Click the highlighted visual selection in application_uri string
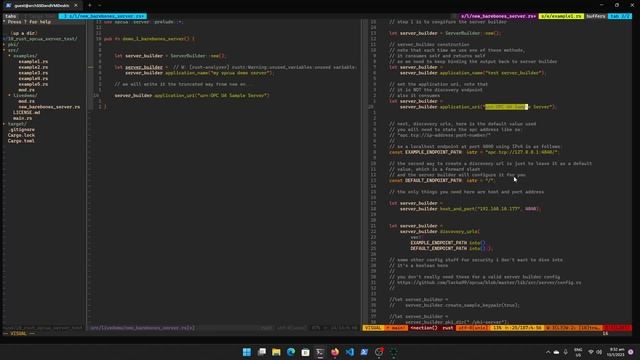Viewport: 640px width, 360px height. tap(507, 107)
